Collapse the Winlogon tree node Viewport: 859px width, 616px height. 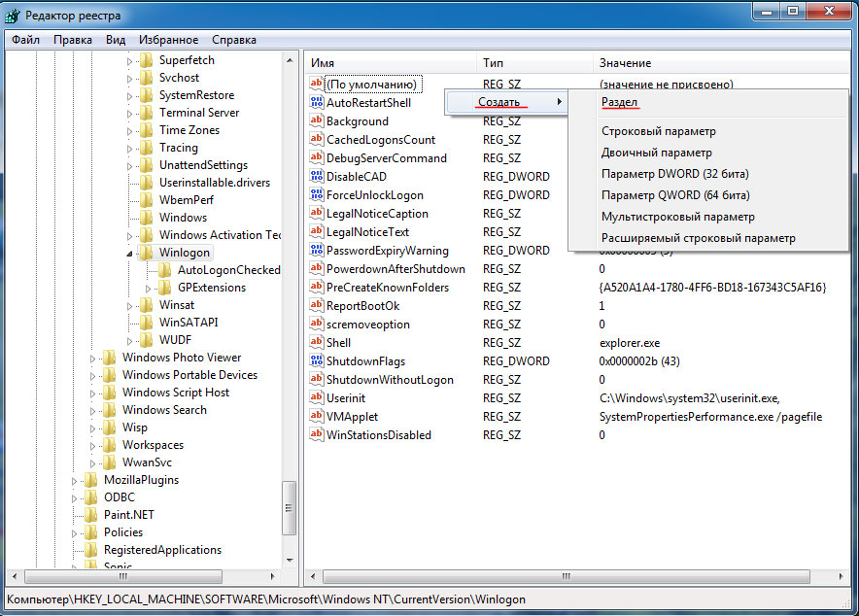point(129,254)
